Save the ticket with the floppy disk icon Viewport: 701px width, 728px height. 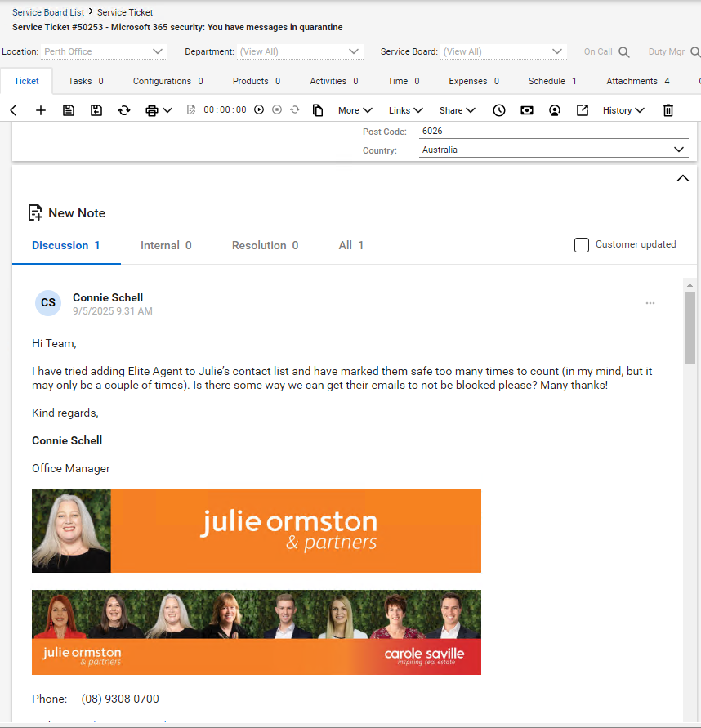[x=69, y=110]
